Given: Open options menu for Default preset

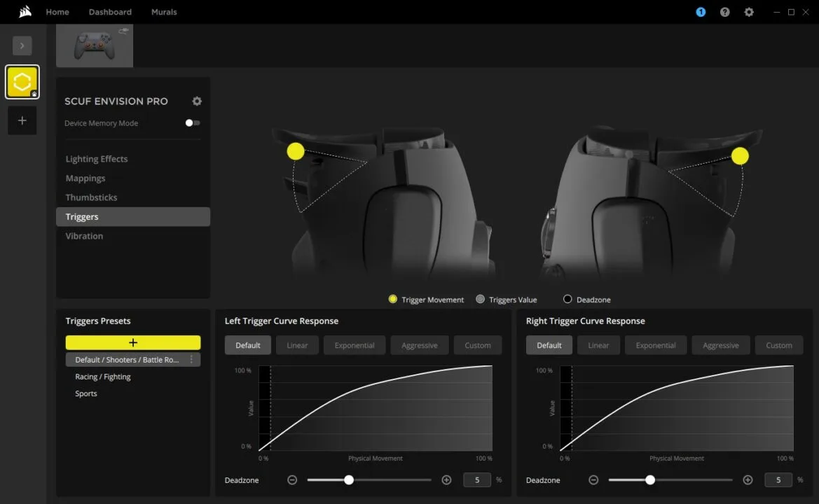Looking at the screenshot, I should tap(191, 360).
